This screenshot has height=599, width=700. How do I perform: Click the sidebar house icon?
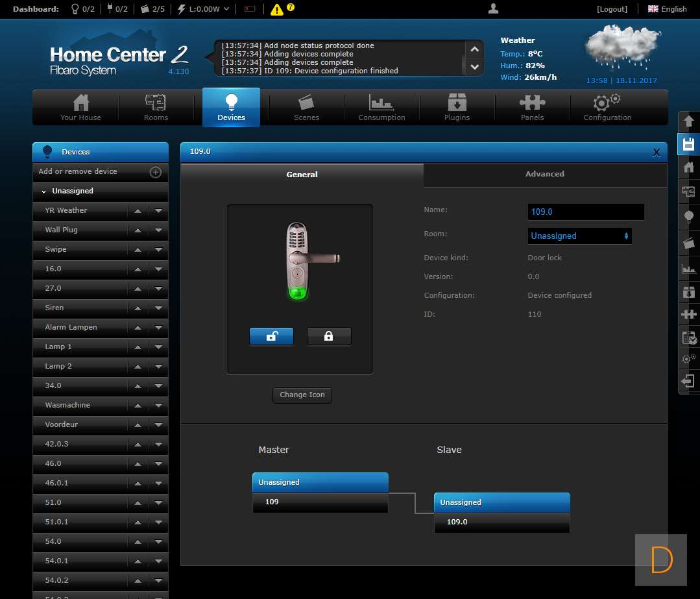pyautogui.click(x=688, y=167)
